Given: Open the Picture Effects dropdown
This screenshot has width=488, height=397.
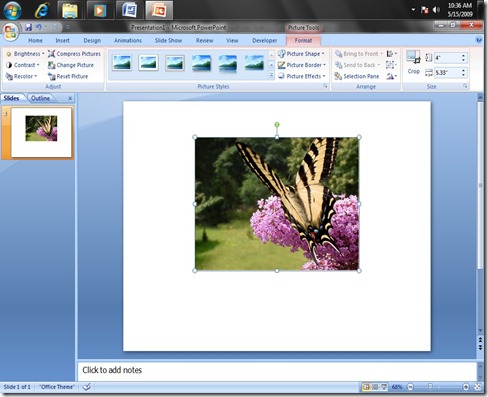Looking at the screenshot, I should [302, 76].
